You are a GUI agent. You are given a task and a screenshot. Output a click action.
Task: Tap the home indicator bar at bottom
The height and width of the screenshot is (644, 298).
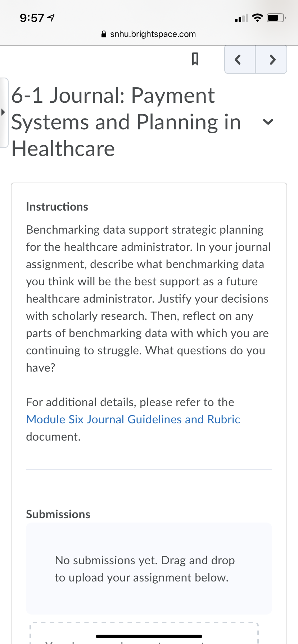pos(149,636)
